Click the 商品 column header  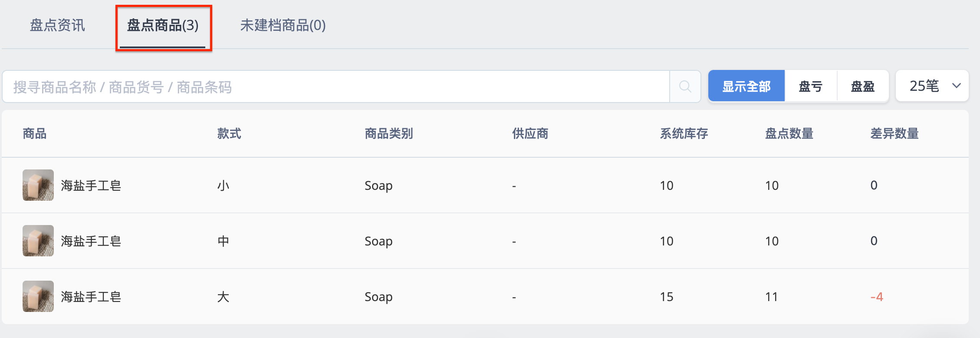pos(35,133)
